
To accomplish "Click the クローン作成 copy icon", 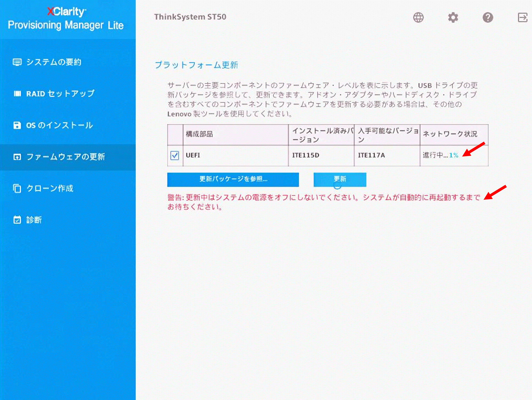I will pyautogui.click(x=17, y=188).
